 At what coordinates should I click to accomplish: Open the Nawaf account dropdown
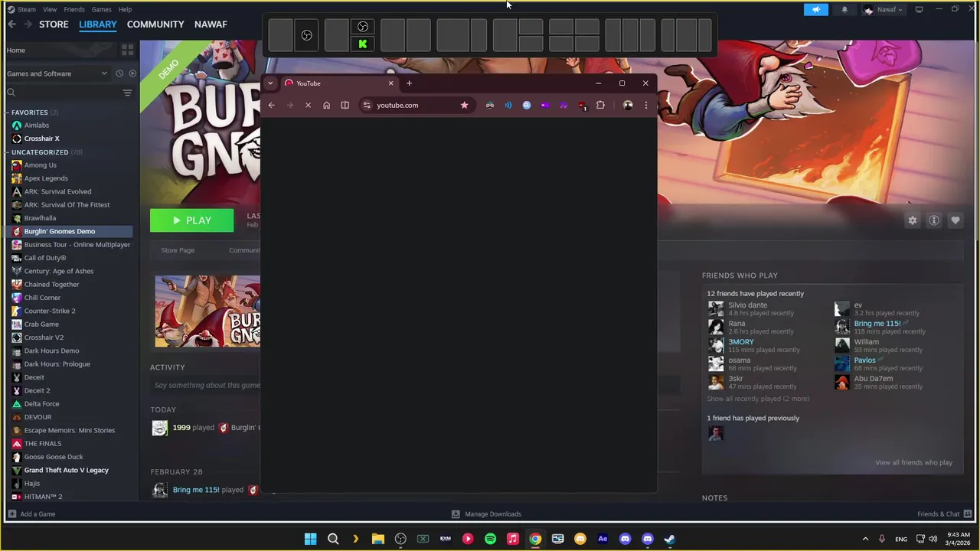coord(883,9)
